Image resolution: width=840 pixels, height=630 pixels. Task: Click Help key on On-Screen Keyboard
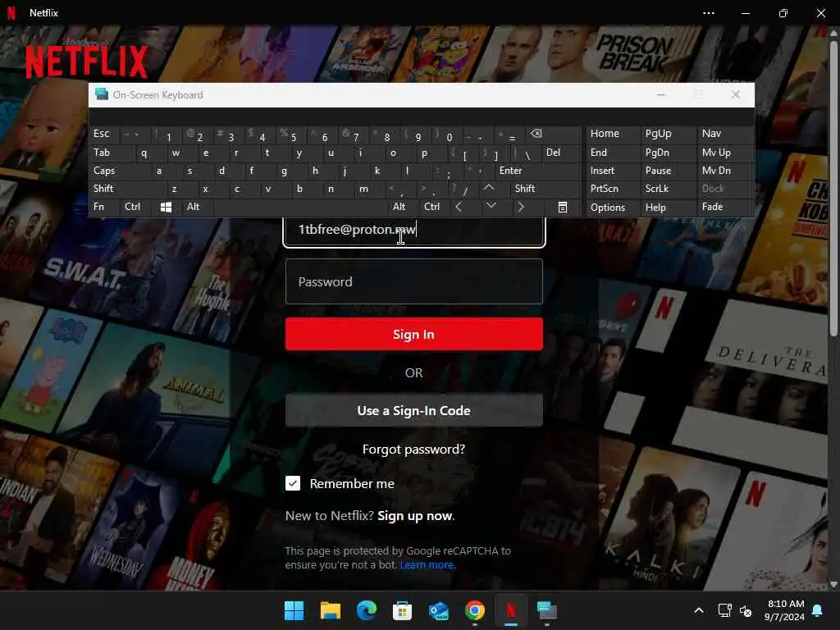coord(668,208)
